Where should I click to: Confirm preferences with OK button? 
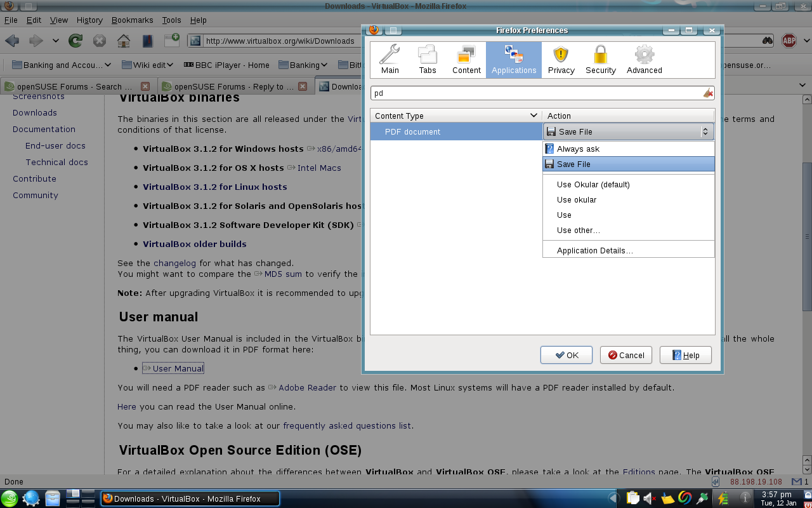click(x=566, y=355)
